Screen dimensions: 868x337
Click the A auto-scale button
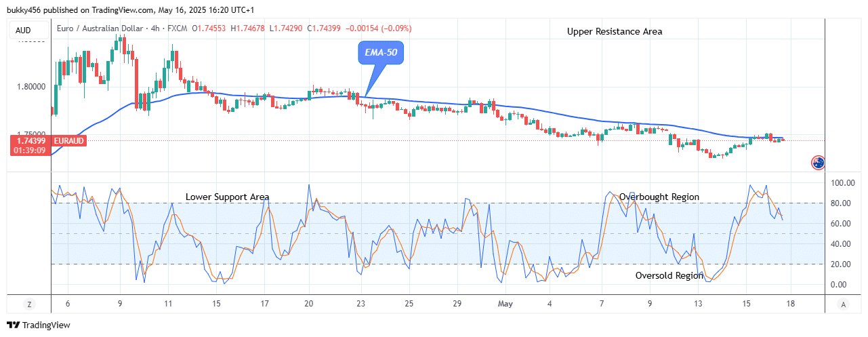(843, 304)
